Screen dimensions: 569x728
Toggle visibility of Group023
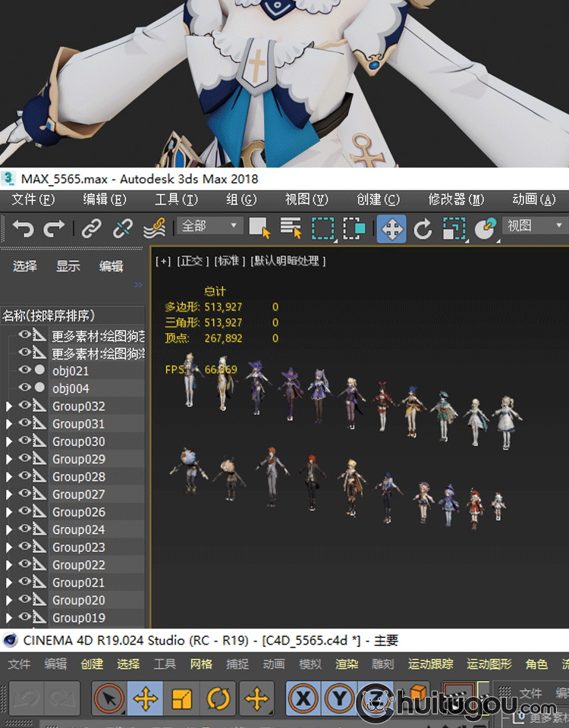coord(24,547)
